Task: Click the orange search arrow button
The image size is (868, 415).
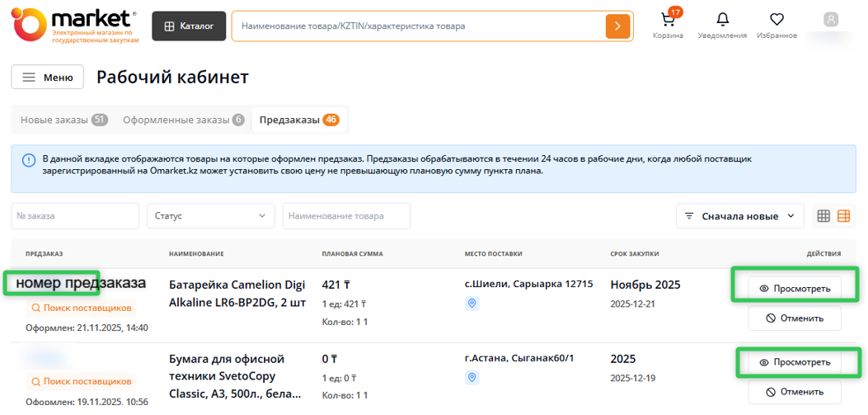Action: 617,26
